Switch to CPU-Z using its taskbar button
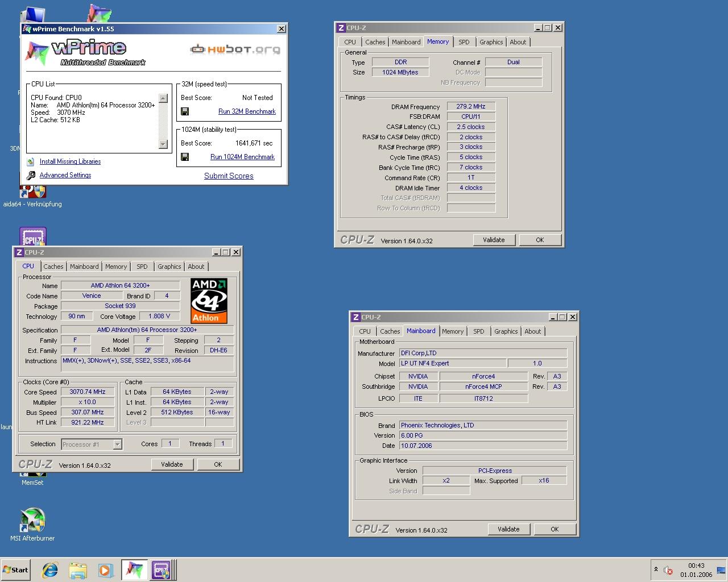Viewport: 728px width, 582px height. coord(162,570)
